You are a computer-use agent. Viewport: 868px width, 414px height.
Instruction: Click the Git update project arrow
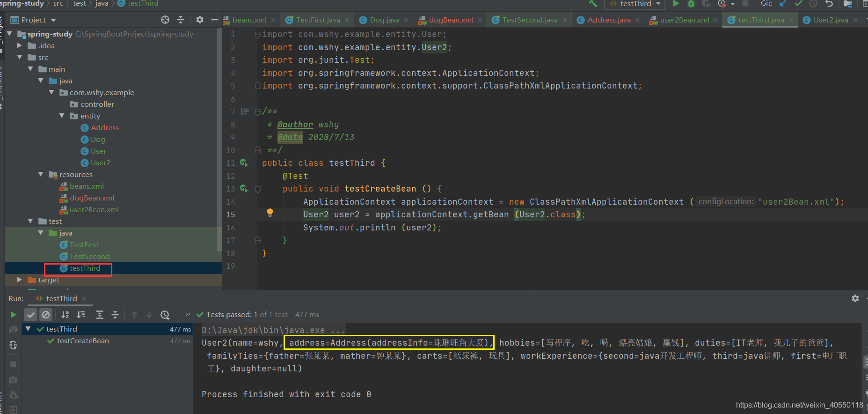(783, 3)
